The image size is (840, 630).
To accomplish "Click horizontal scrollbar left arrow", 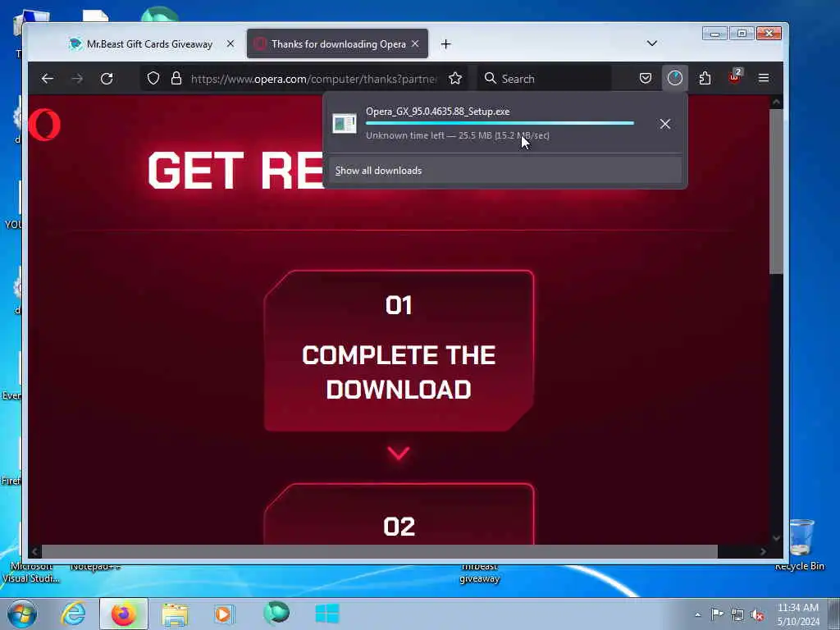I will [x=34, y=552].
